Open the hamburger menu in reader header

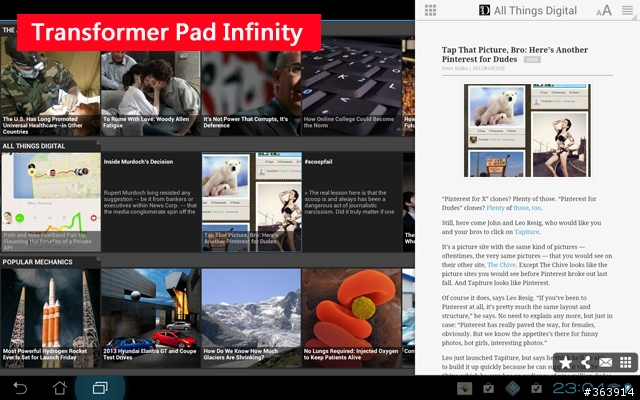coord(627,10)
